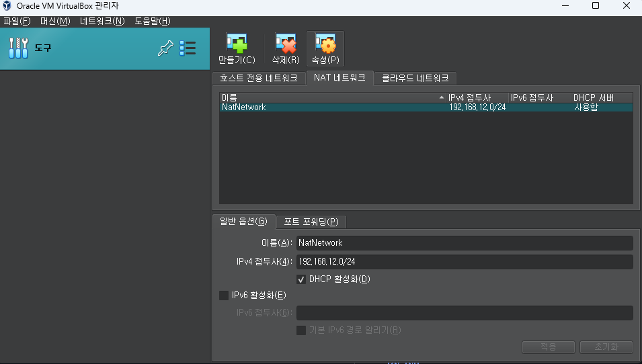Click the Create (만들기) network icon

tap(237, 44)
